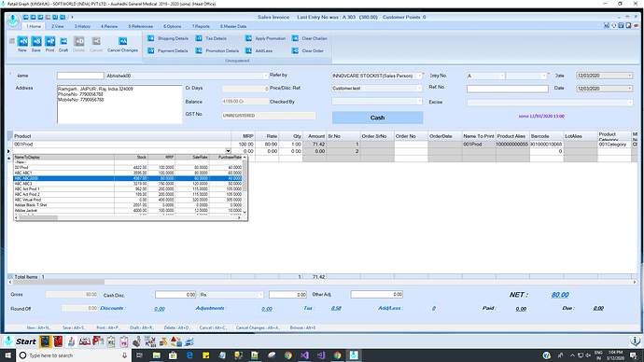Click the Cancel Changes icon
Screen dimensions: 644x362
tap(122, 41)
